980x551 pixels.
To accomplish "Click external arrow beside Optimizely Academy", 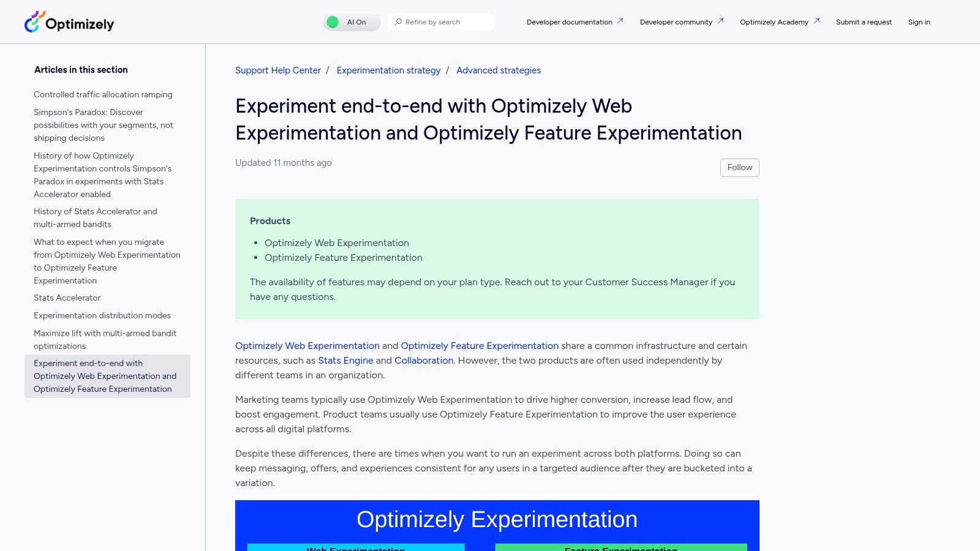I will (x=816, y=21).
